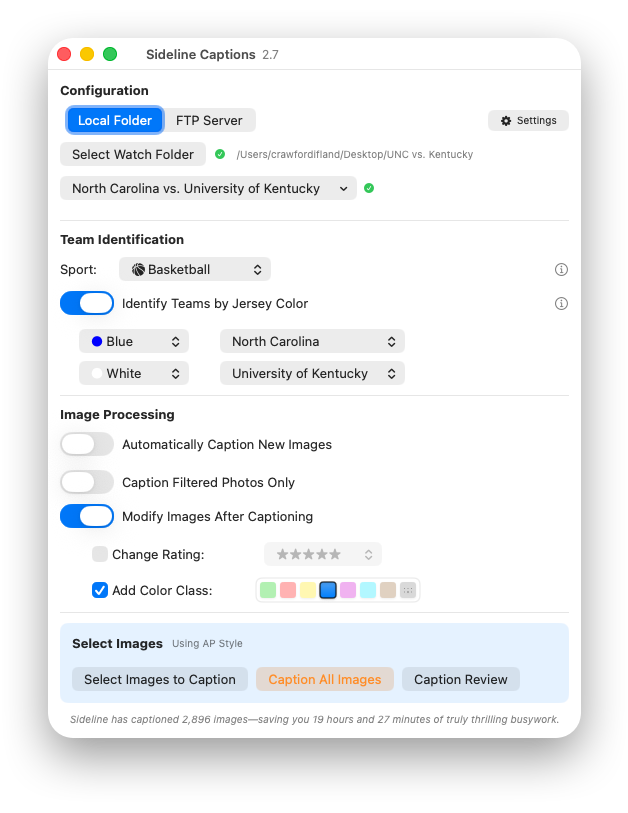Click the gray more-colors swatch icon

click(x=408, y=590)
